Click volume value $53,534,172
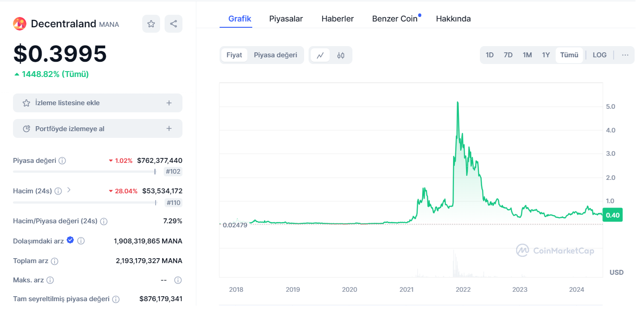This screenshot has height=311, width=644. pyautogui.click(x=162, y=191)
